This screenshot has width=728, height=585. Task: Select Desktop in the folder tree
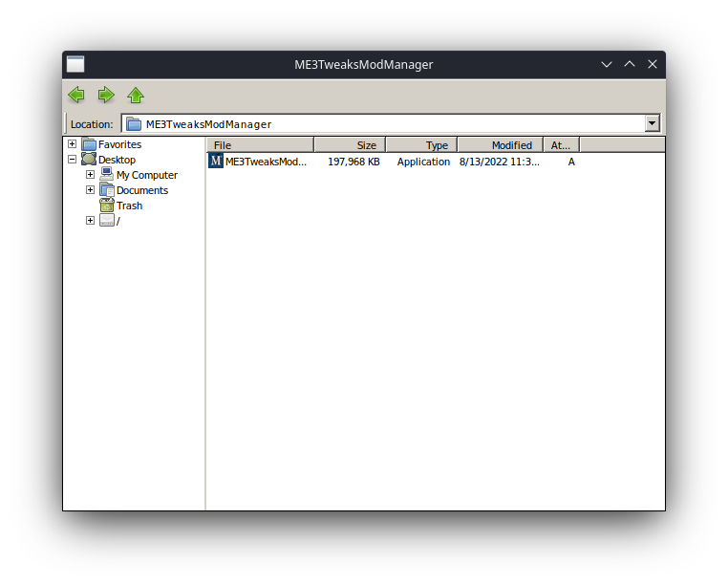[x=117, y=160]
